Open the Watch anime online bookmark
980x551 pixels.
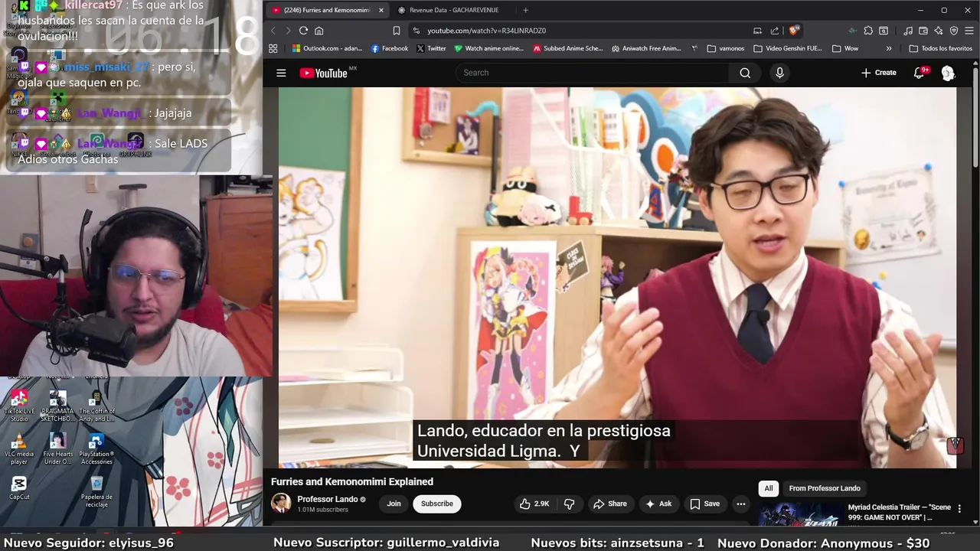489,48
